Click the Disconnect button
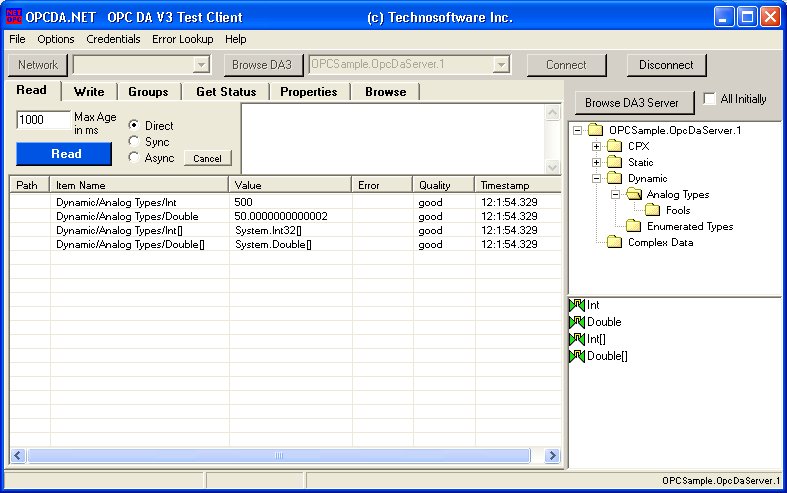787x493 pixels. pos(666,65)
